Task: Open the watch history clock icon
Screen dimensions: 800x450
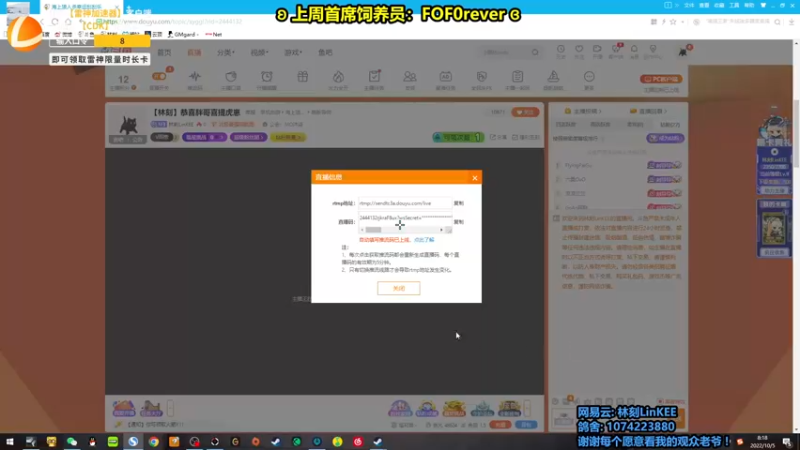Action: (x=561, y=51)
